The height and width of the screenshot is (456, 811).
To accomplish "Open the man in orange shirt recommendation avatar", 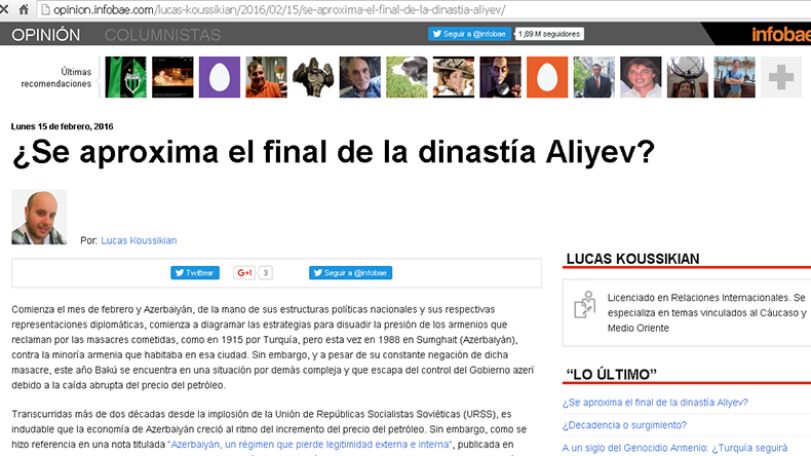I will point(266,77).
